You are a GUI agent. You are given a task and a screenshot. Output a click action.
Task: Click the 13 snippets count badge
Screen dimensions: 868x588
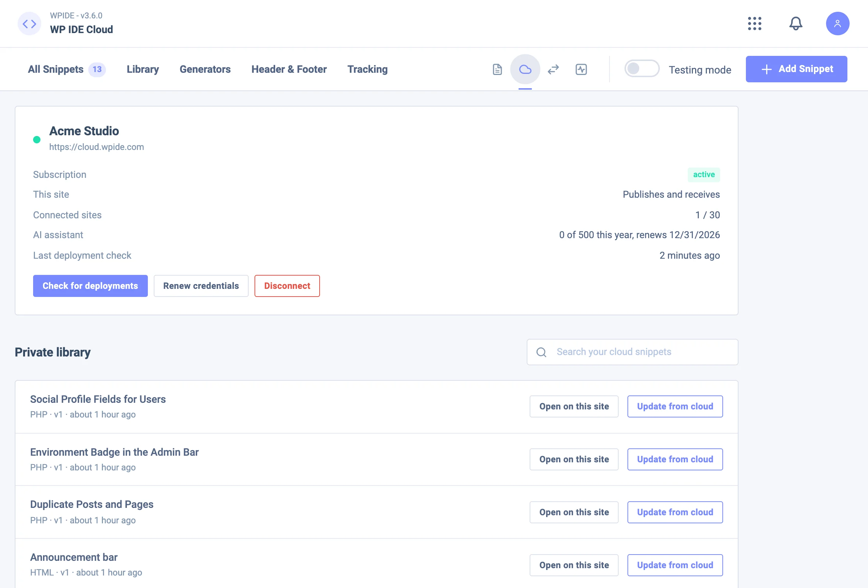(x=97, y=69)
